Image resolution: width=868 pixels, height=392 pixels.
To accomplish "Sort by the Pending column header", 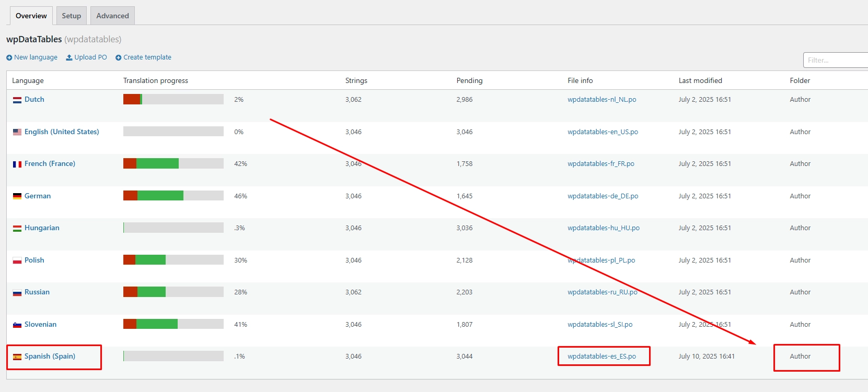I will (x=469, y=80).
